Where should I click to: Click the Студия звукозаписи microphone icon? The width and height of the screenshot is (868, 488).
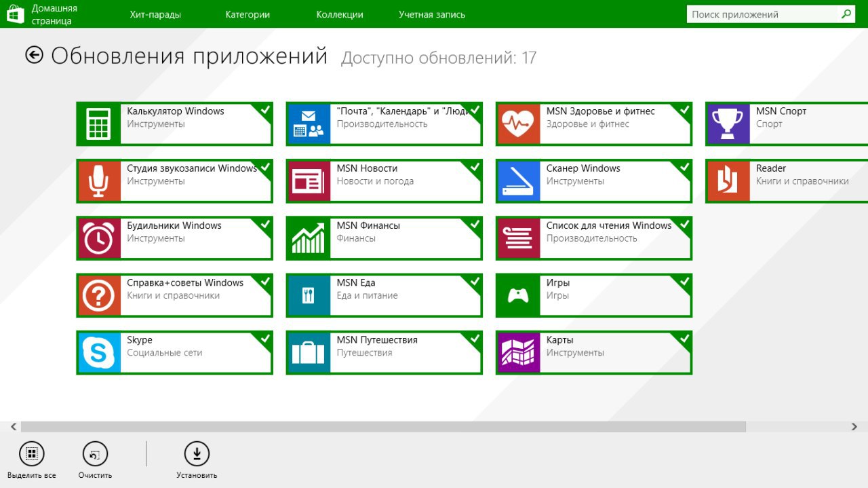coord(99,181)
